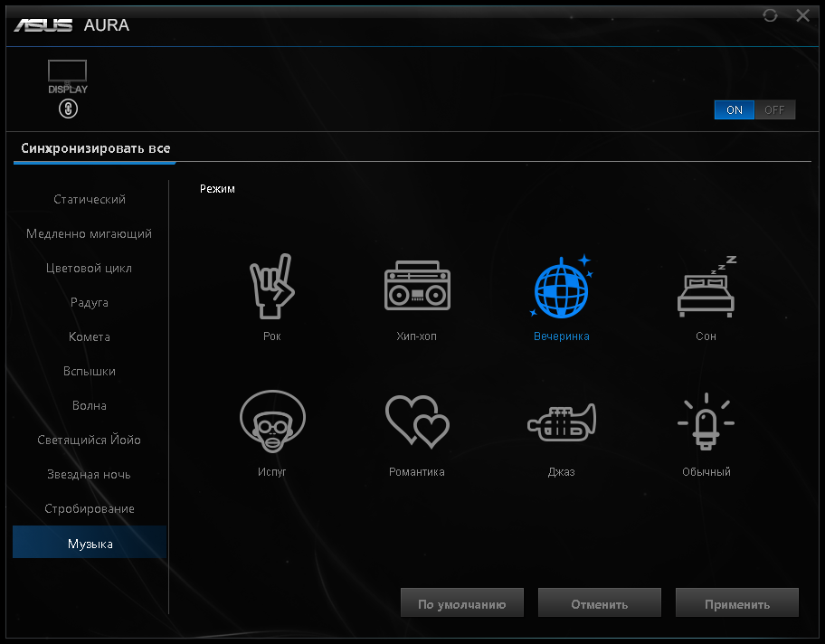Click the Сон label text
The height and width of the screenshot is (644, 825).
(706, 336)
